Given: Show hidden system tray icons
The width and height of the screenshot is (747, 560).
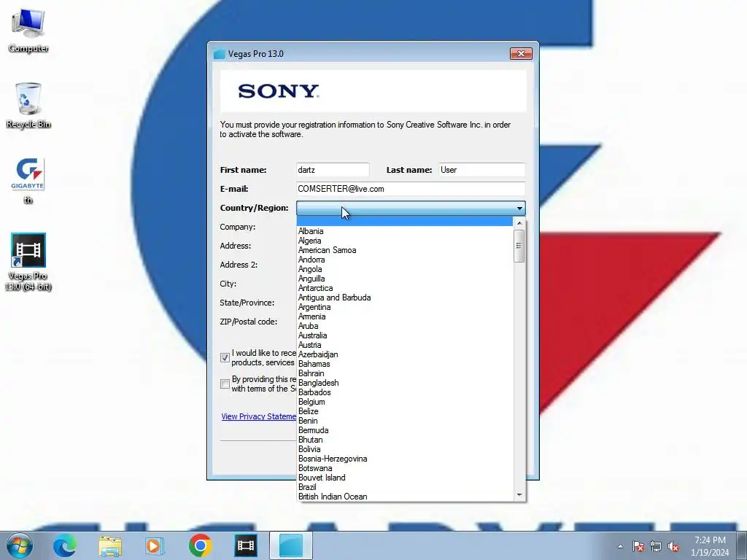Looking at the screenshot, I should coord(620,546).
